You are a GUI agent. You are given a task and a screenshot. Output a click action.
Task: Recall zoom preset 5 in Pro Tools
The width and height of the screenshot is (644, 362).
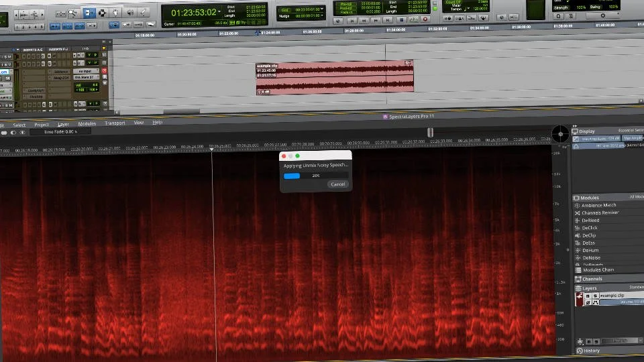(42, 27)
